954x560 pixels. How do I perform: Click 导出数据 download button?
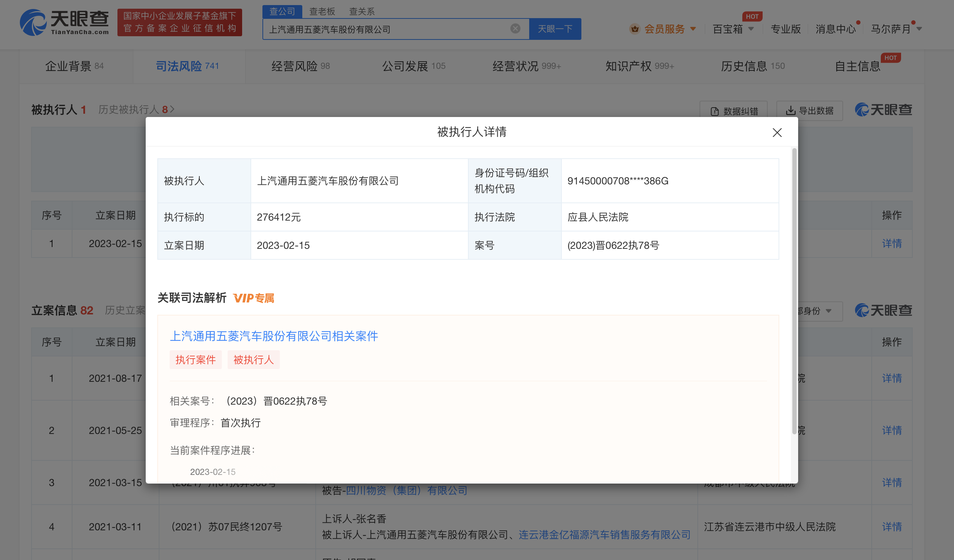[809, 110]
